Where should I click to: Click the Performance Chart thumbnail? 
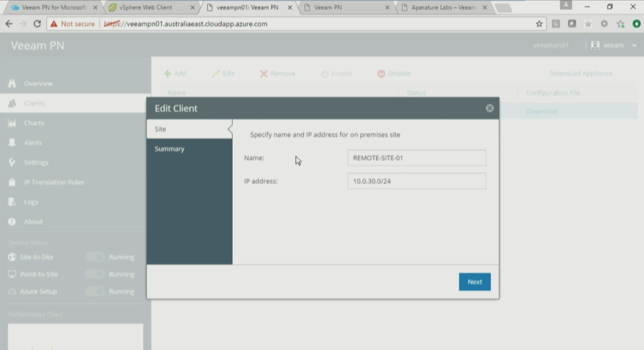coord(75,336)
